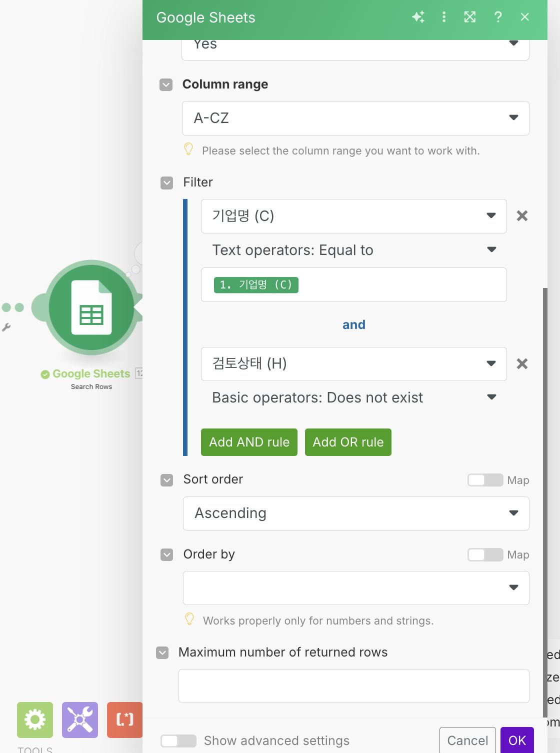Click the lightbulb hint under Column range
The image size is (560, 753).
pos(188,149)
